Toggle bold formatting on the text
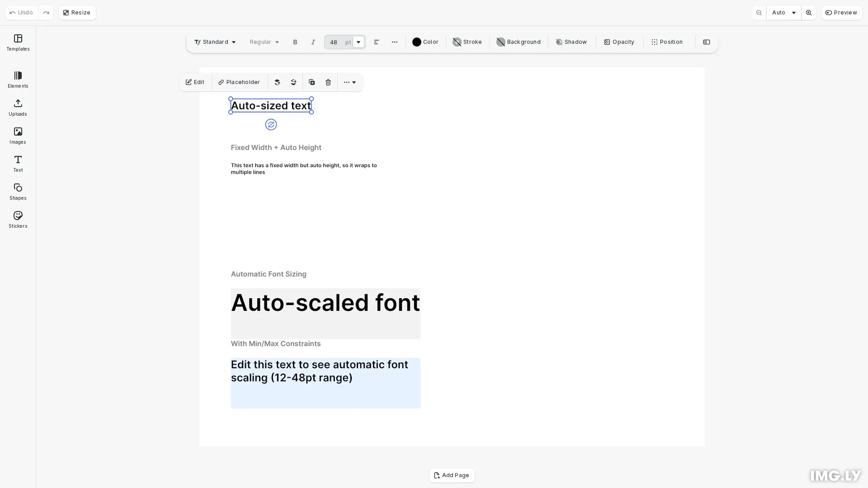Viewport: 868px width, 488px height. [x=295, y=42]
